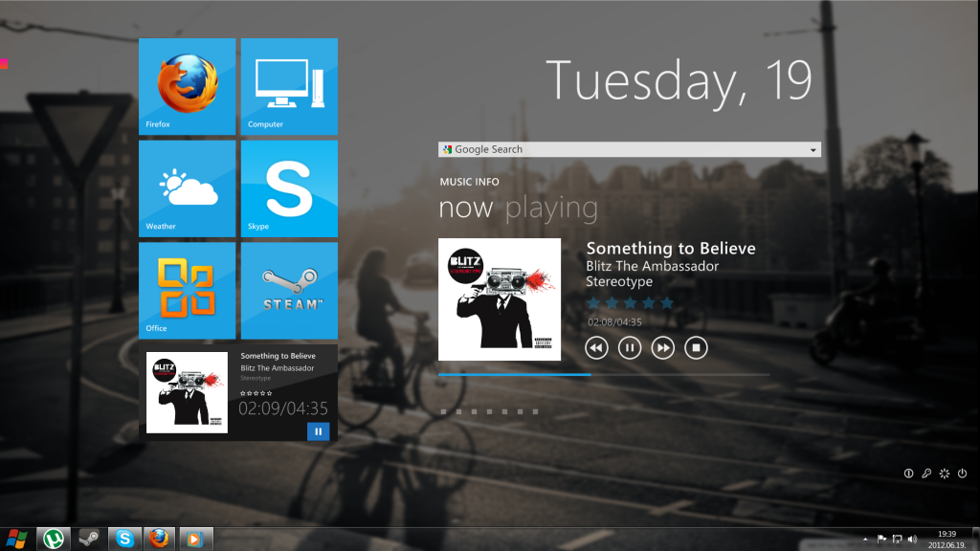Pause music from the small player tile
Viewport: 980px width, 551px height.
pos(318,431)
